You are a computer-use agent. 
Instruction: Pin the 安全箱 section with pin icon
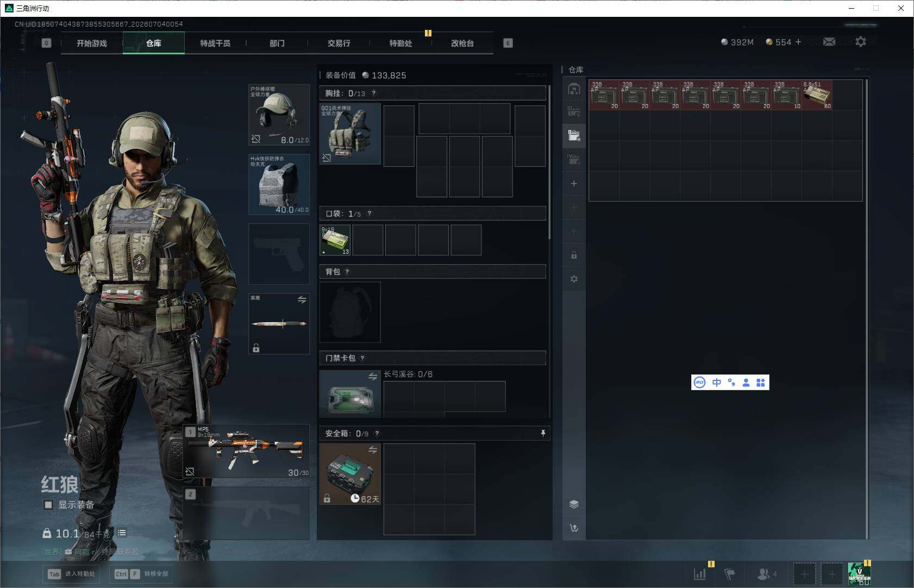pyautogui.click(x=542, y=433)
